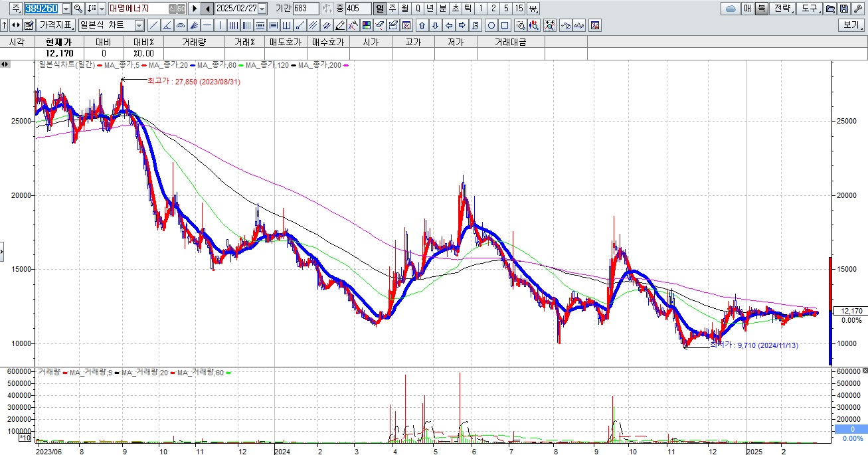The height and width of the screenshot is (455, 868).
Task: Open the 가격지표 indicator dropdown
Action: pos(56,25)
